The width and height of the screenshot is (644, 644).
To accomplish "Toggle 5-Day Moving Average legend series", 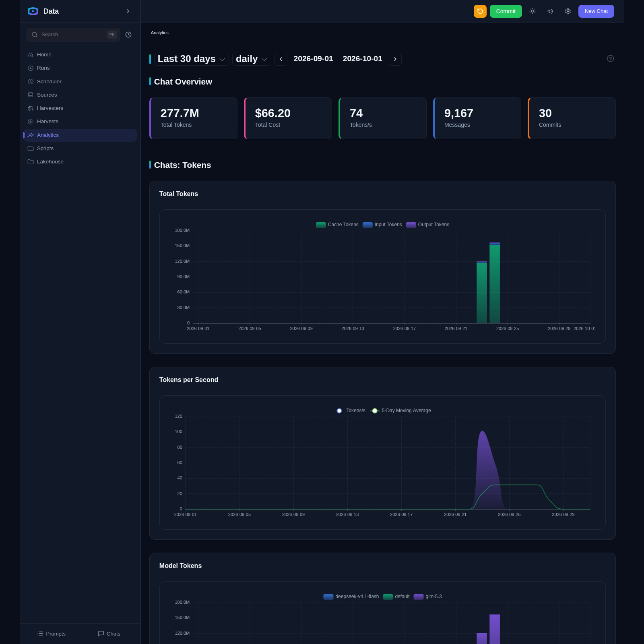I will coord(400,411).
